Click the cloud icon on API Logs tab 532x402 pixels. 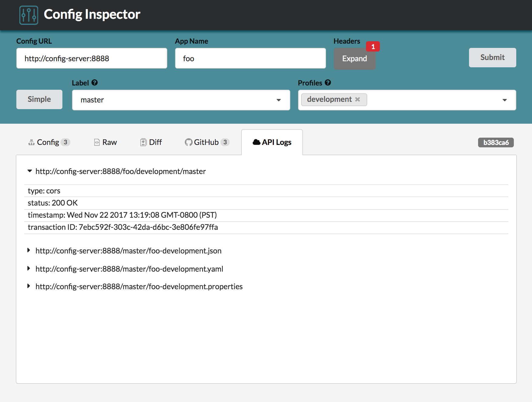pyautogui.click(x=256, y=142)
